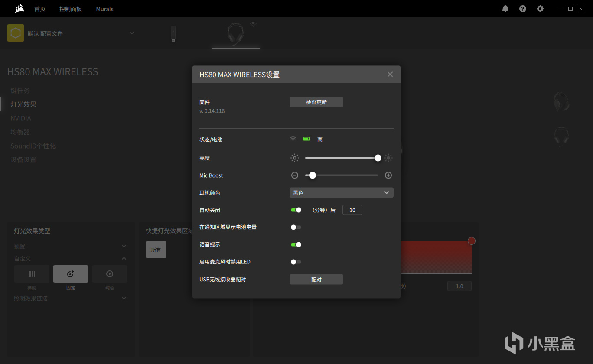
Task: Turn off the 语音提示 switch
Action: pyautogui.click(x=296, y=244)
